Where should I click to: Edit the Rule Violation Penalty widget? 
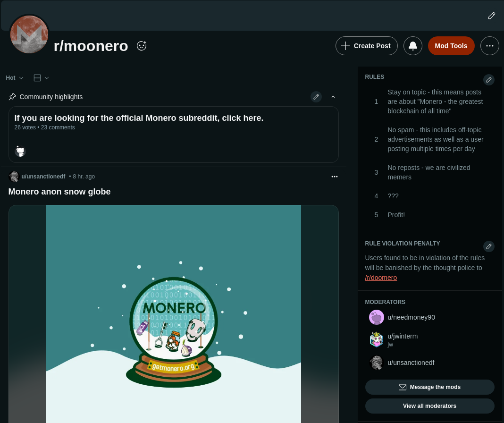(x=488, y=246)
